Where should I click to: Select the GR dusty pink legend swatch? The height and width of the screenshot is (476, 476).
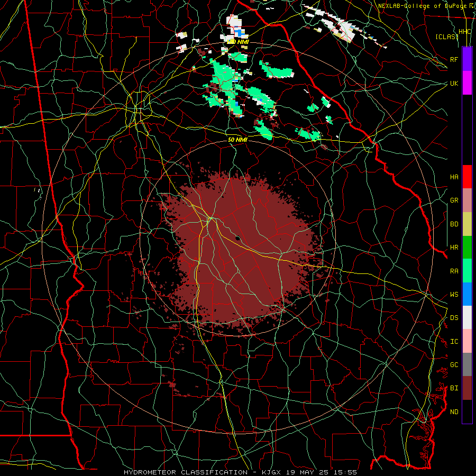pyautogui.click(x=467, y=200)
